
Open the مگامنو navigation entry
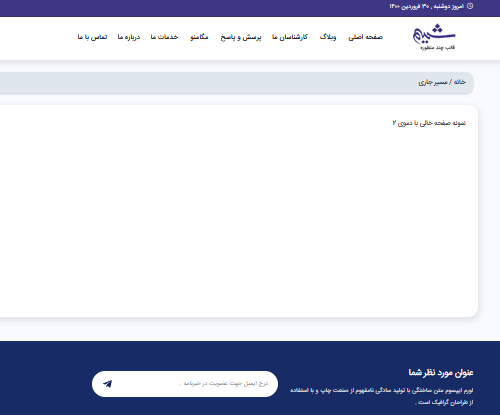tap(199, 37)
